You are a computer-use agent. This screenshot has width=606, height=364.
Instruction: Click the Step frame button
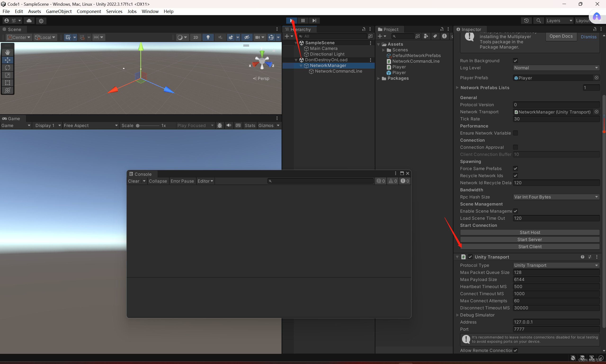[314, 21]
